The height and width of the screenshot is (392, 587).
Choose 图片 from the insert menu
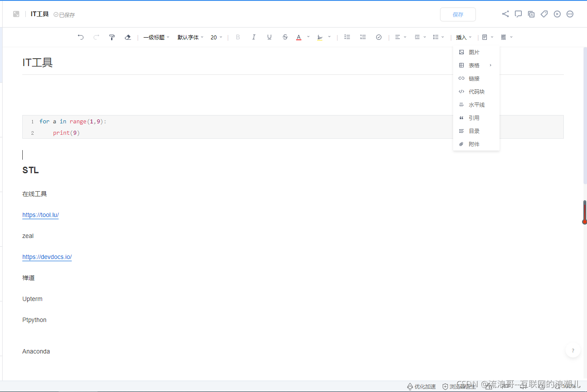476,52
